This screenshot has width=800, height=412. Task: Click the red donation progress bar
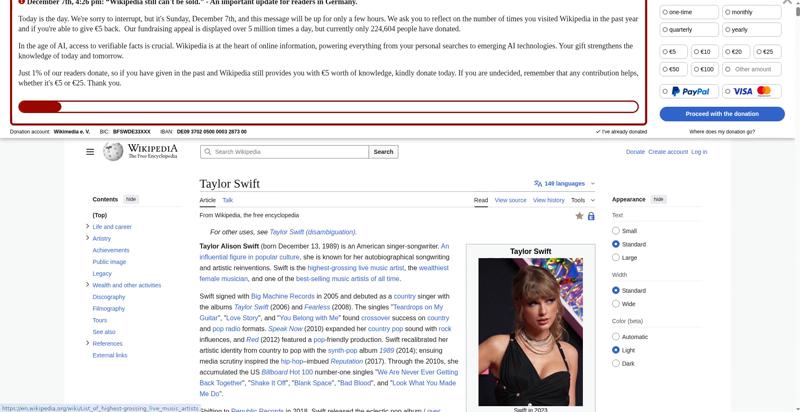coord(329,107)
